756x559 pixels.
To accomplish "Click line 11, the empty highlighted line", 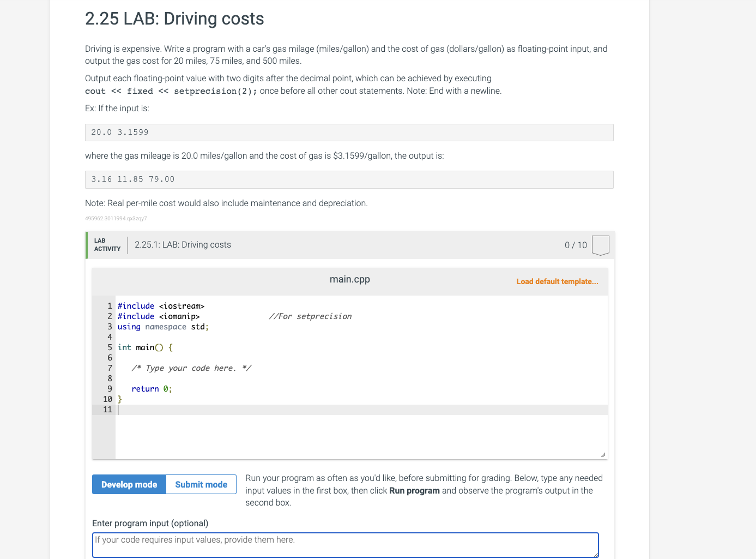I will pos(218,409).
